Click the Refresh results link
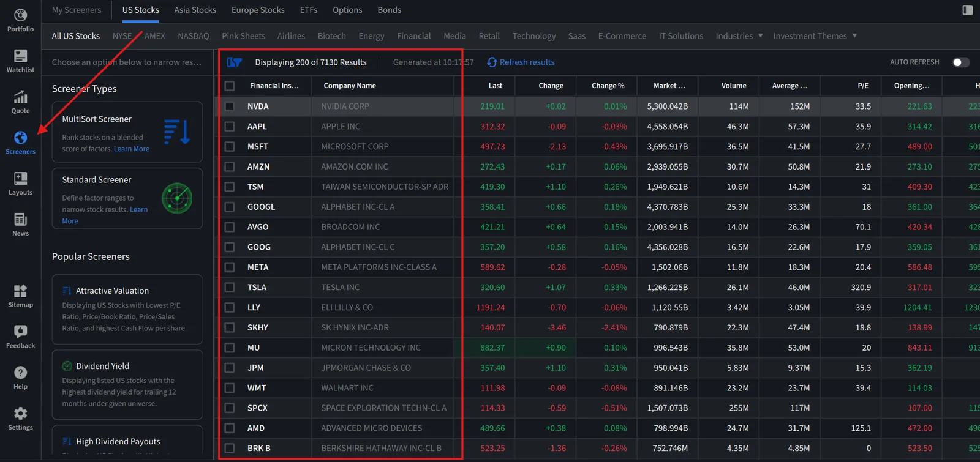 tap(527, 62)
